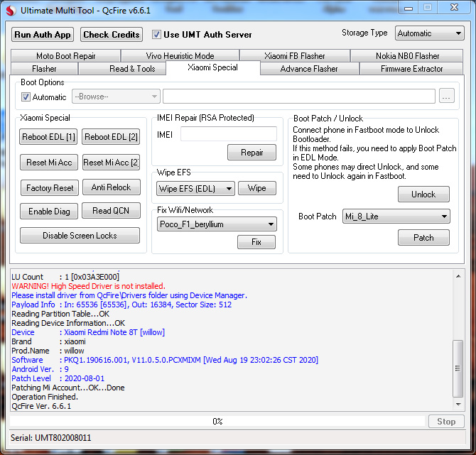
Task: Expand the Wipe EFS (EDL) dropdown
Action: [x=195, y=188]
